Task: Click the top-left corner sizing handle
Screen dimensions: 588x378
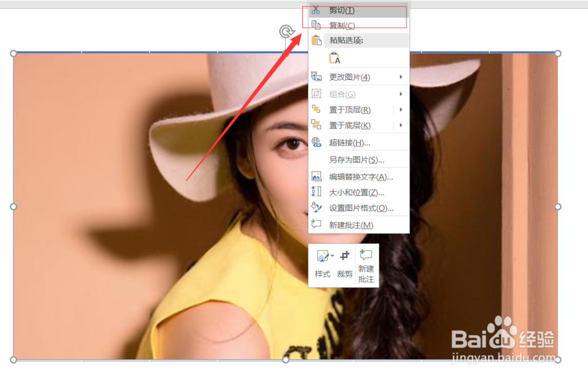Action: (x=14, y=53)
